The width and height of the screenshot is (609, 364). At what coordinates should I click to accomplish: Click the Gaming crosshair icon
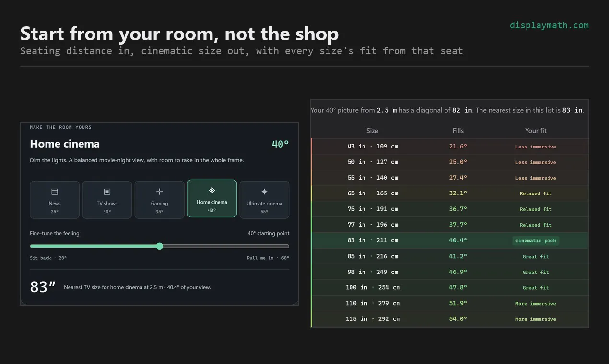(160, 192)
